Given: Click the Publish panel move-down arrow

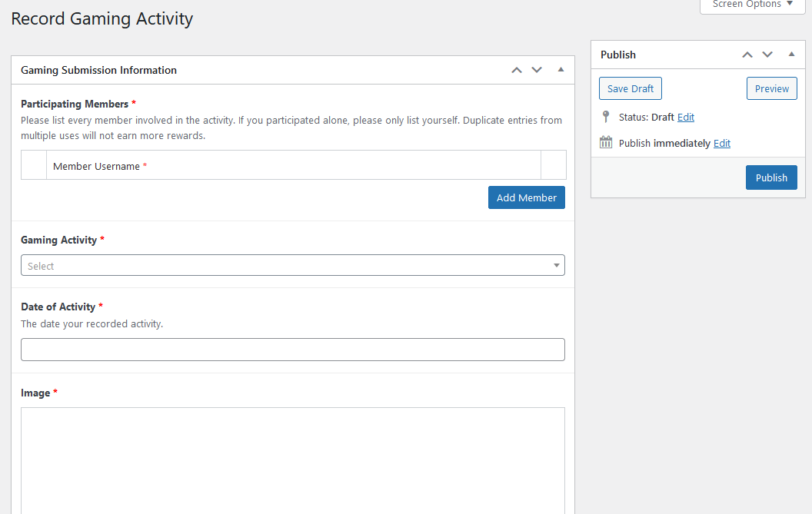Looking at the screenshot, I should (x=767, y=55).
